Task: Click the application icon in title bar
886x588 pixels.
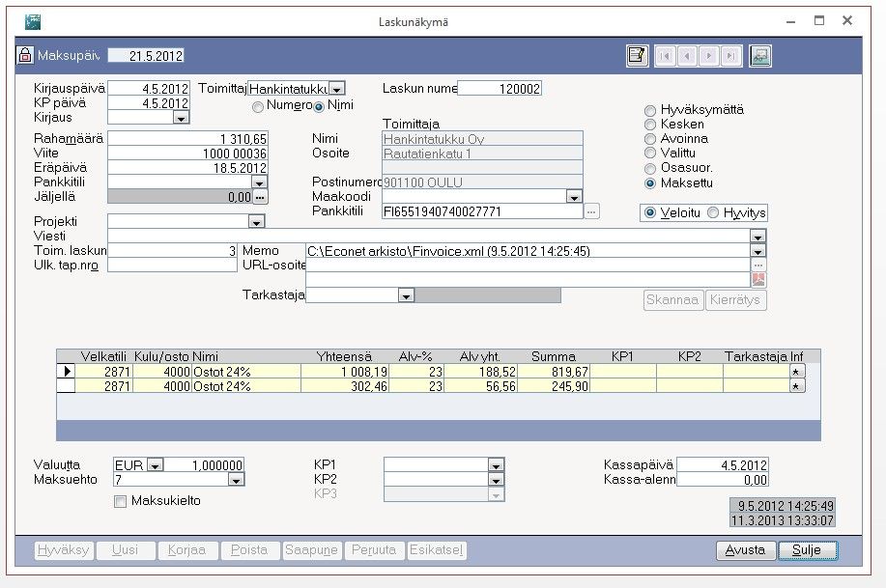Action: [x=33, y=21]
